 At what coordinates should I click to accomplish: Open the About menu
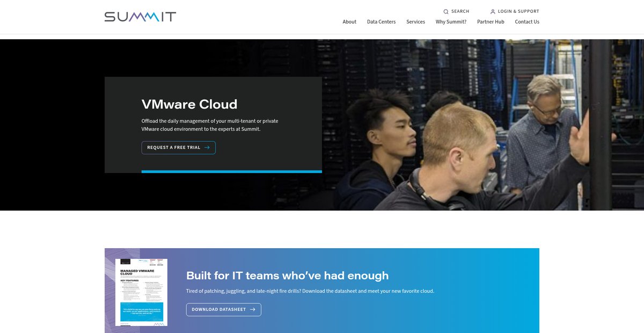pyautogui.click(x=349, y=22)
